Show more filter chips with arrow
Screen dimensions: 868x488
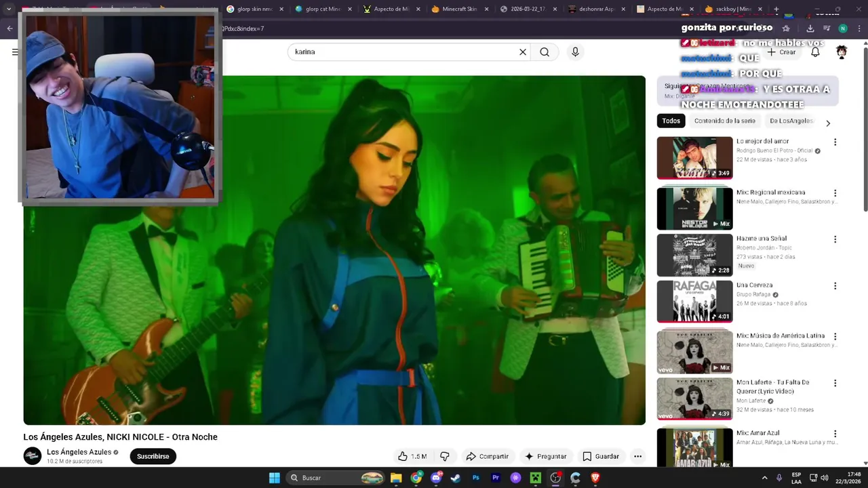(x=827, y=123)
